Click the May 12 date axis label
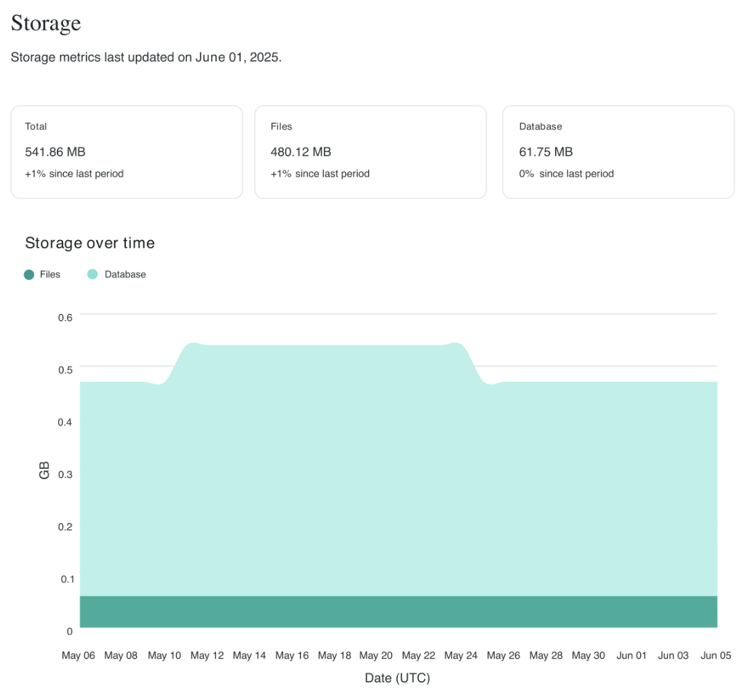Image resolution: width=742 pixels, height=700 pixels. click(207, 656)
